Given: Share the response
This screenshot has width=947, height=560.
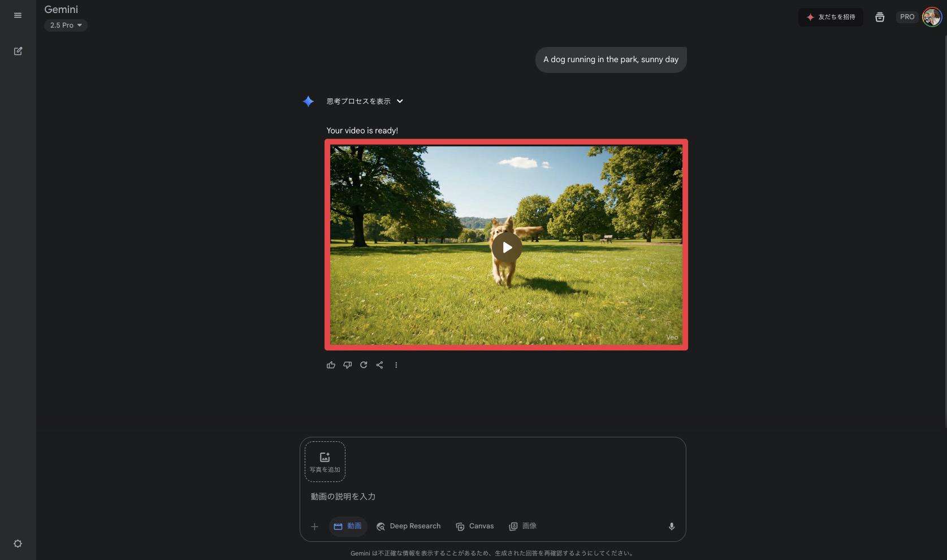Looking at the screenshot, I should coord(380,365).
